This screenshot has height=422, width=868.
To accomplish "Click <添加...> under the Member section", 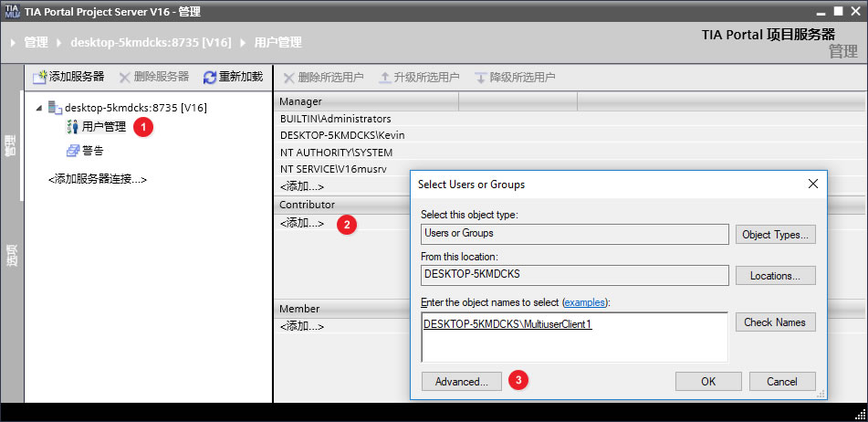I will click(302, 326).
